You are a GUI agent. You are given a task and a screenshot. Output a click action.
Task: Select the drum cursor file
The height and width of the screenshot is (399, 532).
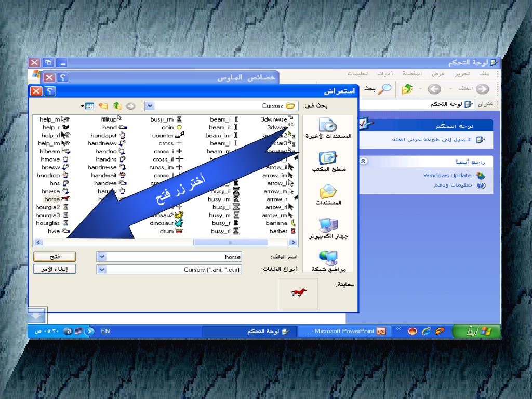(171, 231)
